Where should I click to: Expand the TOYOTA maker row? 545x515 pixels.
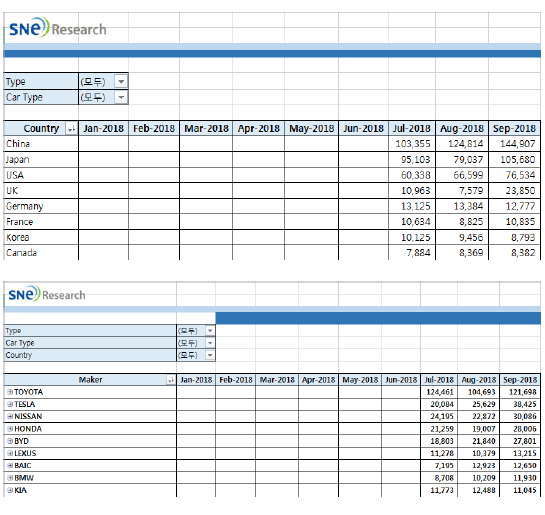pyautogui.click(x=10, y=392)
